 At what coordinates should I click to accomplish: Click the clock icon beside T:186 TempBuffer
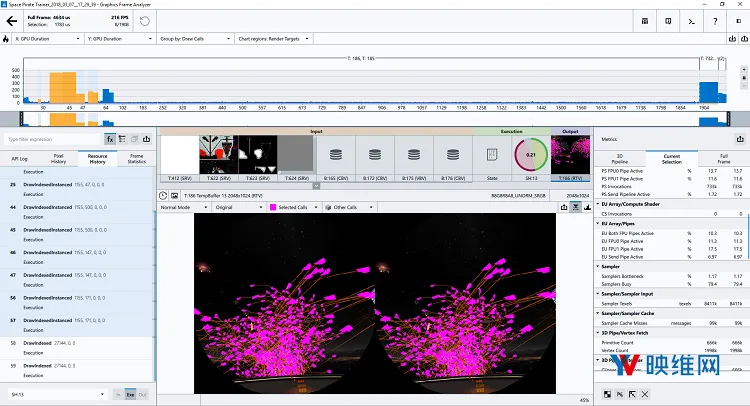(x=163, y=196)
